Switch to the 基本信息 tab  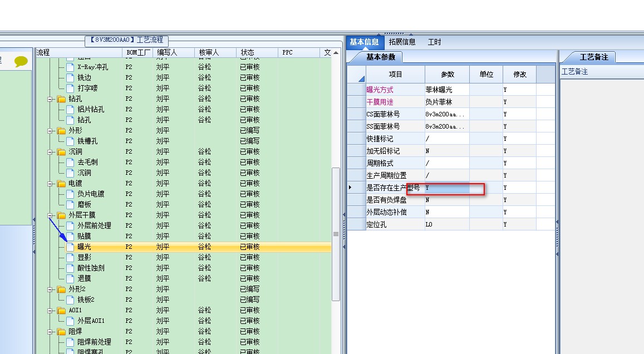point(365,42)
